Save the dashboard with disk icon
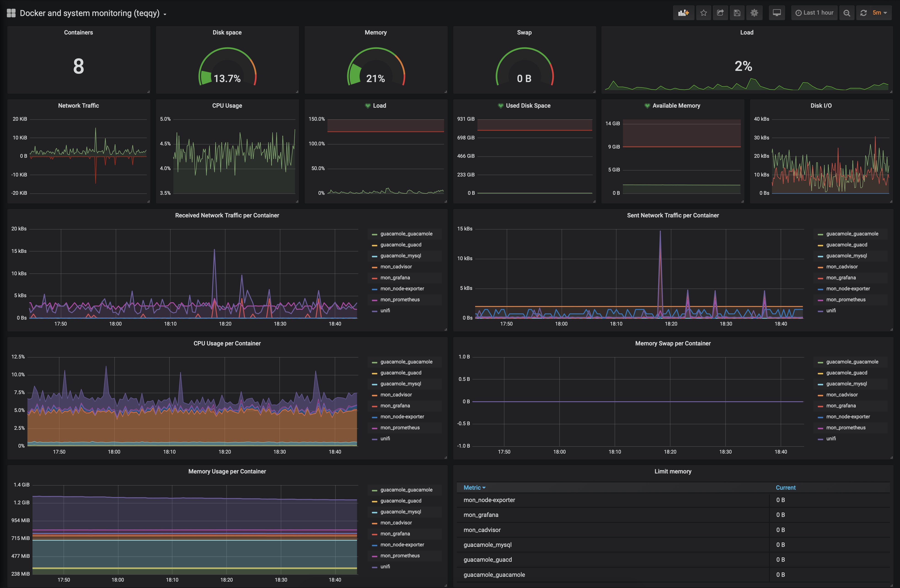Image resolution: width=900 pixels, height=588 pixels. [x=737, y=13]
